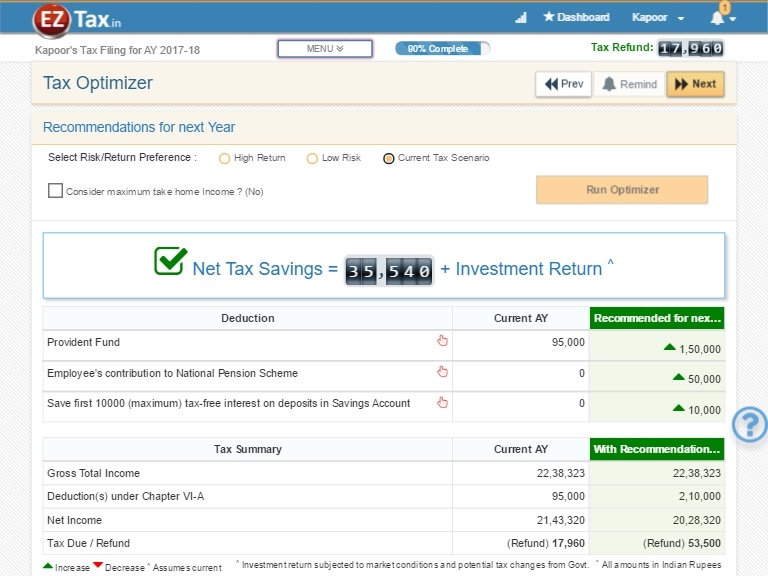Click recommended refund value 53,500
This screenshot has width=768, height=576.
point(704,543)
